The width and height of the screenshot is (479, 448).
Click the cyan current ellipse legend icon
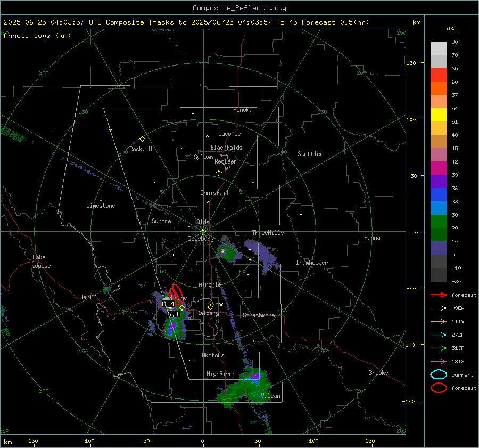tap(439, 374)
